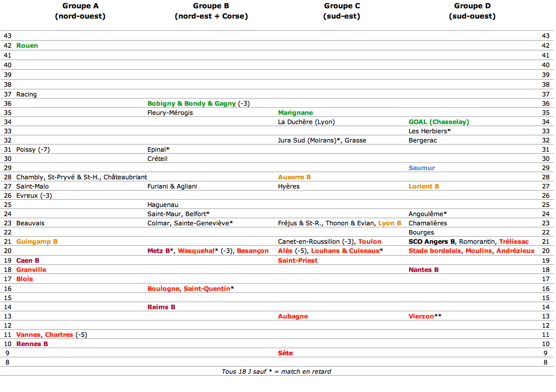556x392 pixels.
Task: Click Saint-Malo at 27 points
Action: pyautogui.click(x=33, y=186)
